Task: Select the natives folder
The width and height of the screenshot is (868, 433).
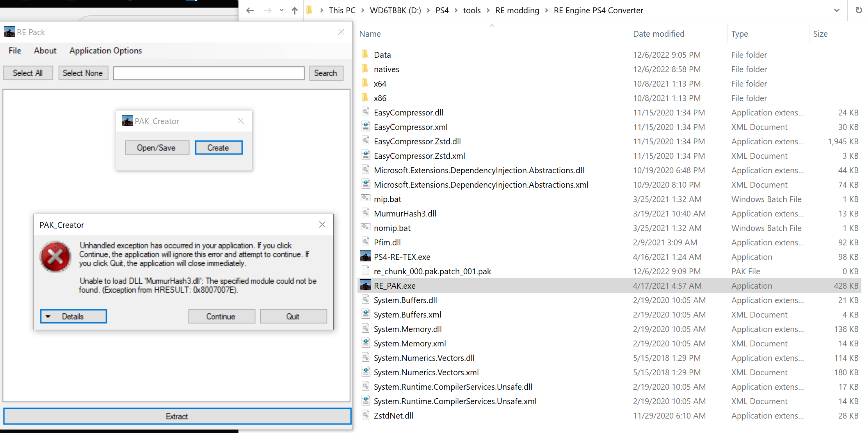Action: (386, 69)
